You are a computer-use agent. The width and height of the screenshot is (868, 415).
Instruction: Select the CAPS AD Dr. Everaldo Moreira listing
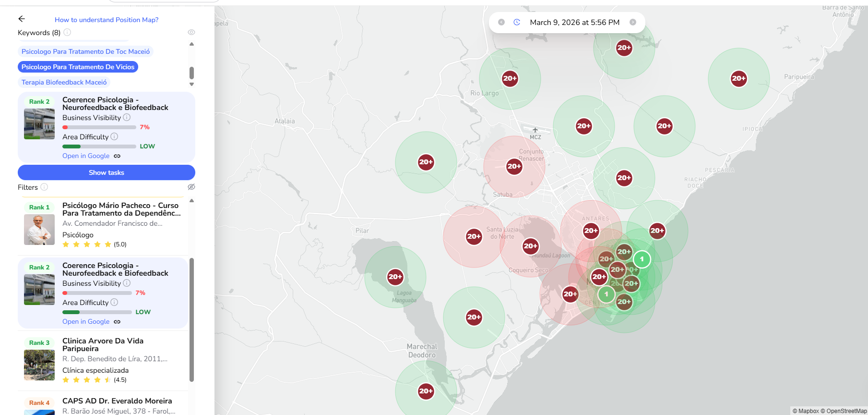click(x=117, y=401)
